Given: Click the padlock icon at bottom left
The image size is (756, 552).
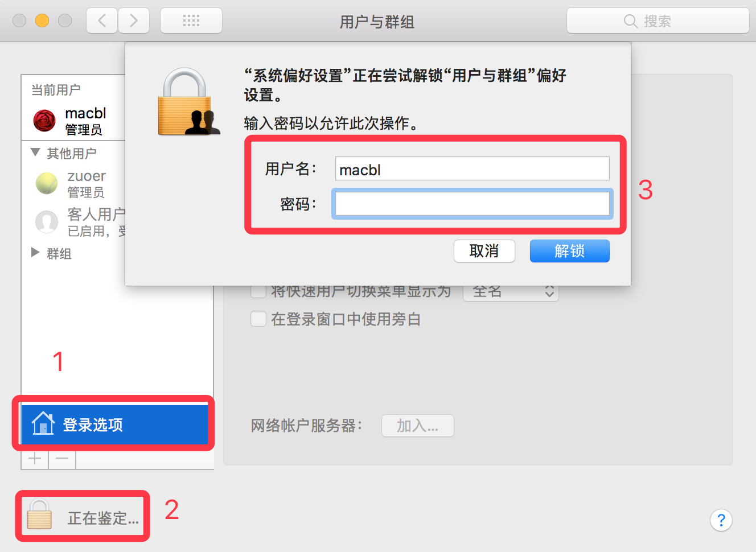Looking at the screenshot, I should (39, 514).
